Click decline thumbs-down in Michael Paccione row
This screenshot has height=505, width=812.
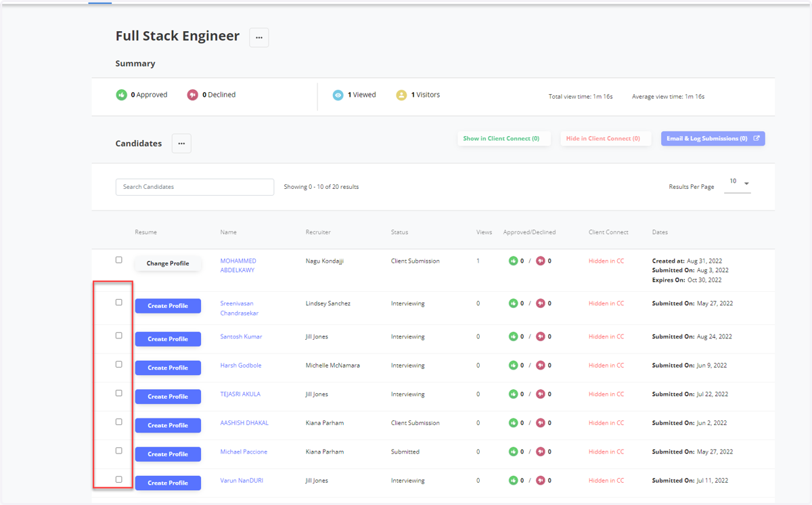coord(540,452)
